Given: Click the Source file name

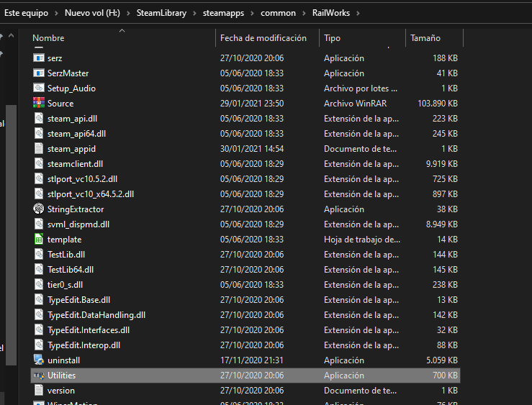Looking at the screenshot, I should (x=60, y=104).
